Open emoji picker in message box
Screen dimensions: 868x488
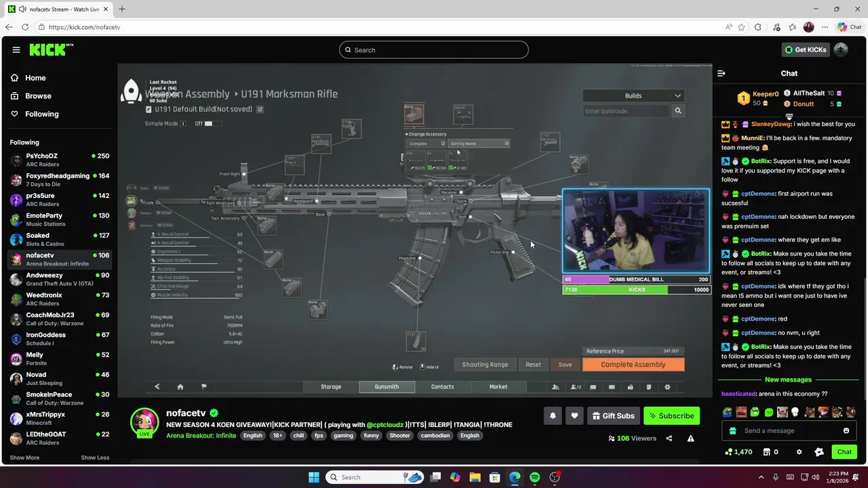846,430
